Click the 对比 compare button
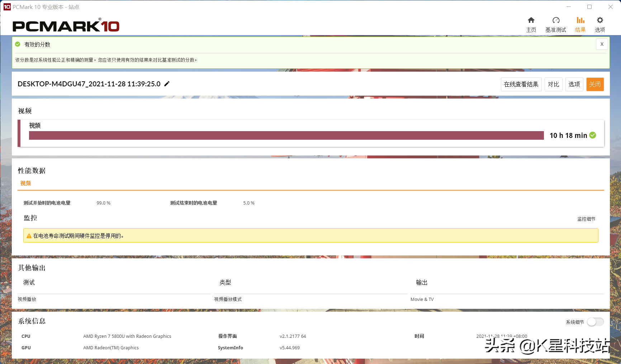The height and width of the screenshot is (364, 621). 553,84
